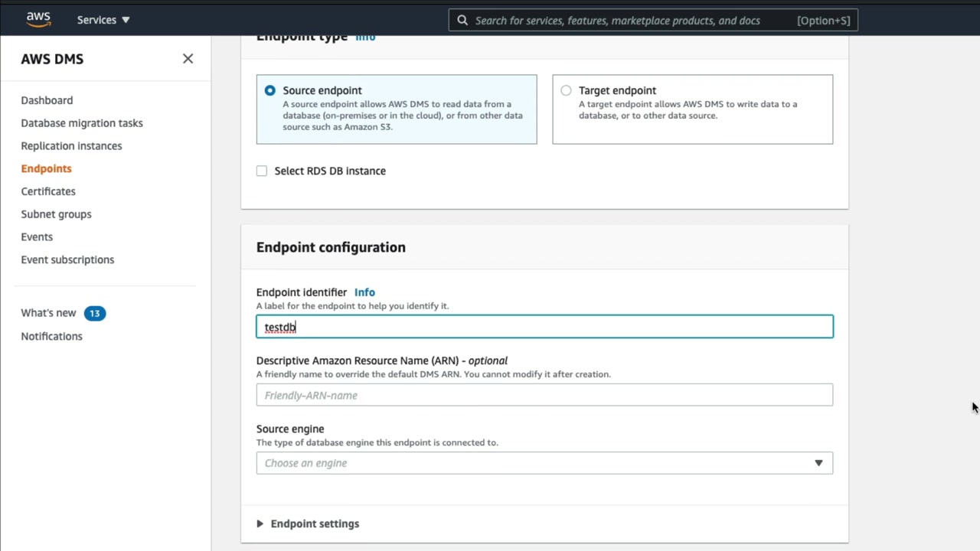
Task: Click the Info link beside Endpoint identifier
Action: (364, 292)
